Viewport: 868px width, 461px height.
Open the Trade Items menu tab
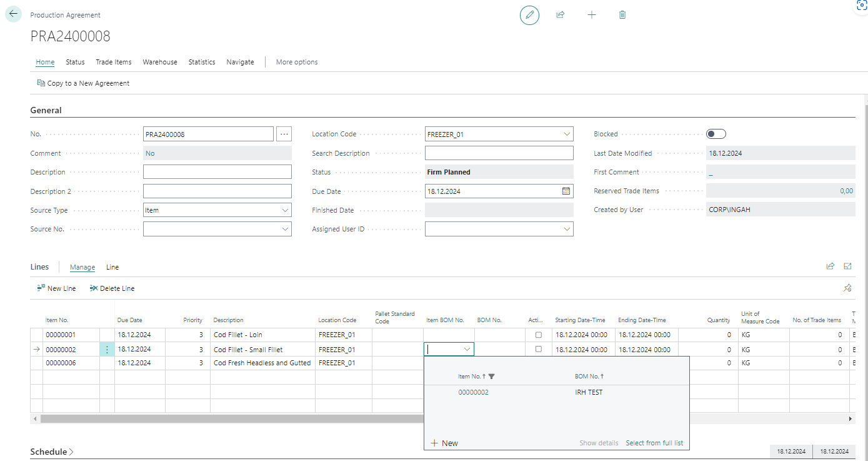click(x=113, y=62)
